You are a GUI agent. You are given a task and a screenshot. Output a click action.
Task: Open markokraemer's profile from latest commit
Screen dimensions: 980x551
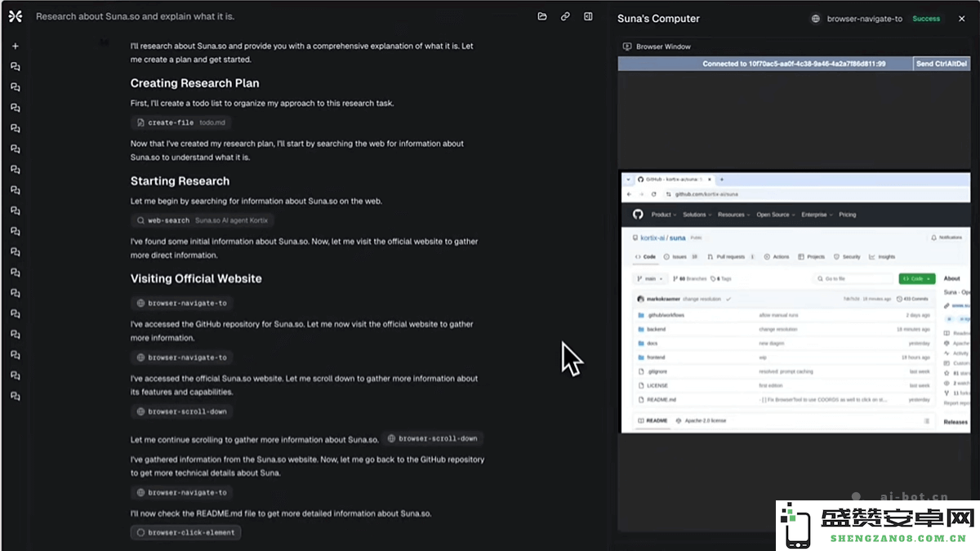point(663,300)
